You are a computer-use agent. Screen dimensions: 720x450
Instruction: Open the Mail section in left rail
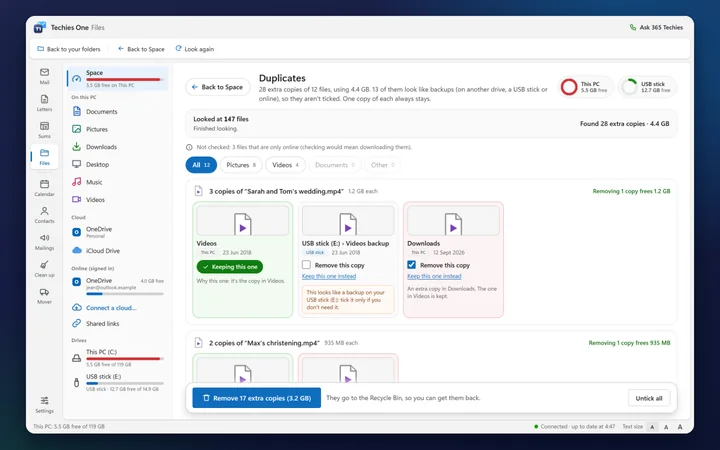(x=45, y=76)
